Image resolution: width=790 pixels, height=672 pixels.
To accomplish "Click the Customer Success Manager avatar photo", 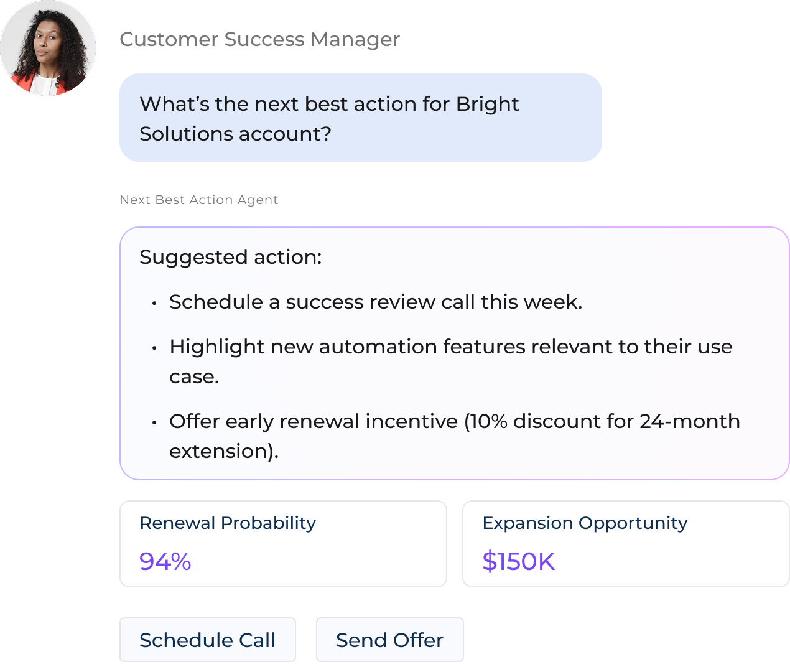I will tap(48, 48).
